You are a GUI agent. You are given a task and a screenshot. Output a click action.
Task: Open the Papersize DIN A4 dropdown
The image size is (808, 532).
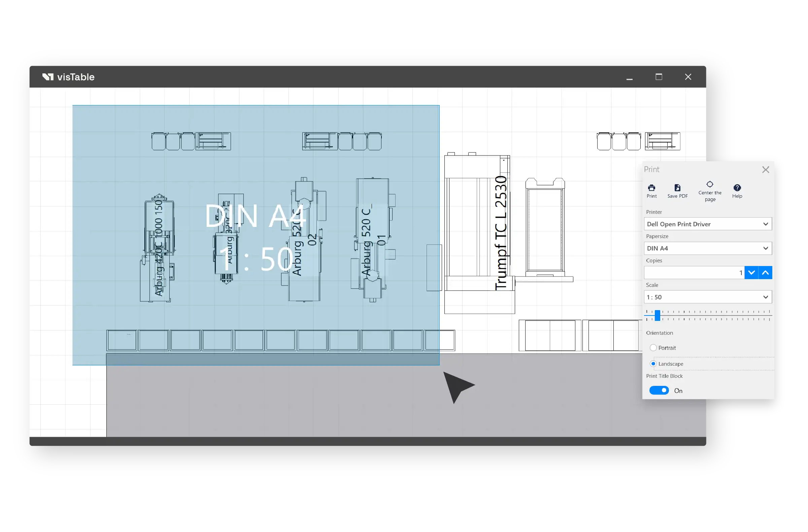pyautogui.click(x=708, y=248)
